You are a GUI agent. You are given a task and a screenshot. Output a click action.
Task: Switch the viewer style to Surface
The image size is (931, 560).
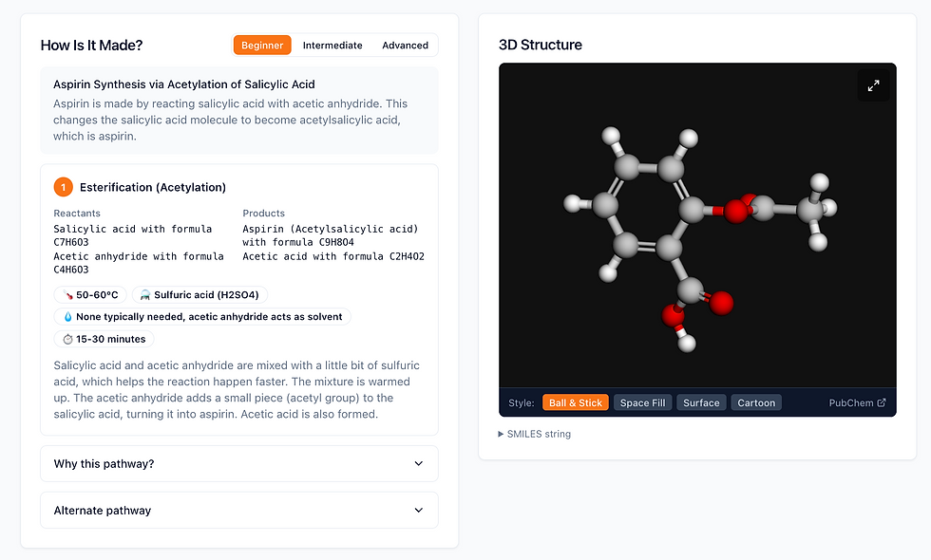tap(701, 402)
